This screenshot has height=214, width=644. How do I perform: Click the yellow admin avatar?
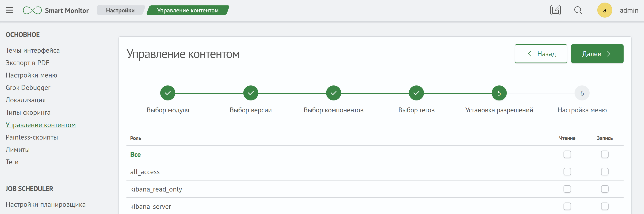pos(604,10)
